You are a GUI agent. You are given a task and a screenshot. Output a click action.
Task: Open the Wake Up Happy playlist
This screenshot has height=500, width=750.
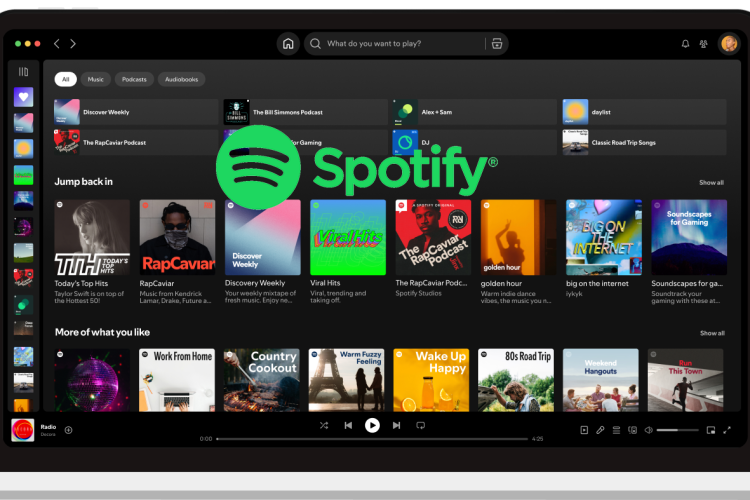431,380
